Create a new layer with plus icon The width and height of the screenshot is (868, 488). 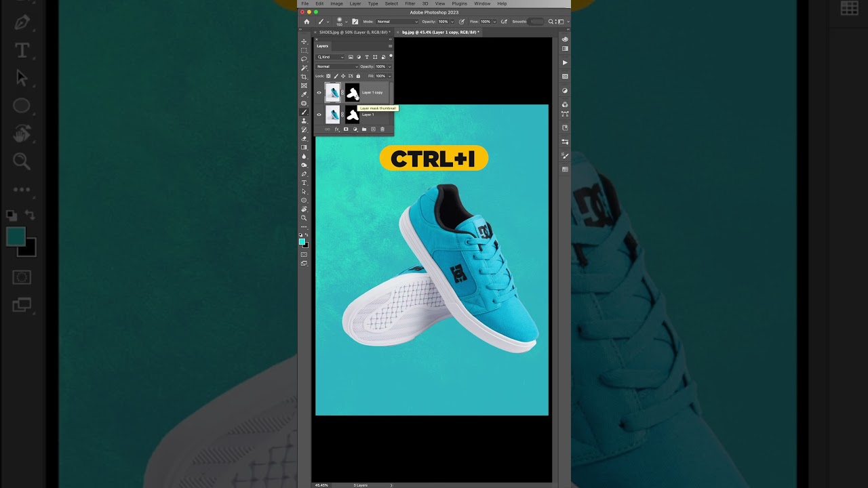[x=373, y=129]
